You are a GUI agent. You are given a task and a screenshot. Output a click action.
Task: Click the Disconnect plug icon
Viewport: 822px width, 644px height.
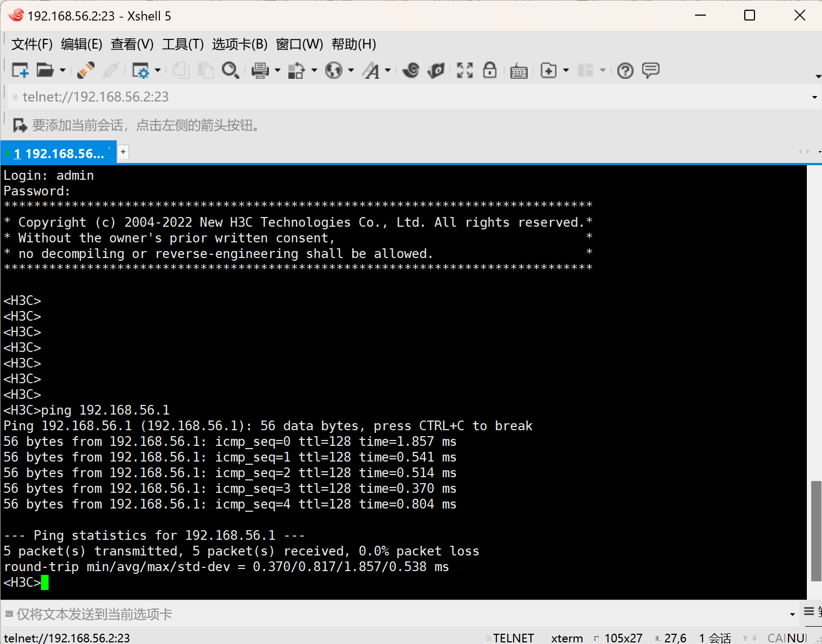click(x=86, y=70)
